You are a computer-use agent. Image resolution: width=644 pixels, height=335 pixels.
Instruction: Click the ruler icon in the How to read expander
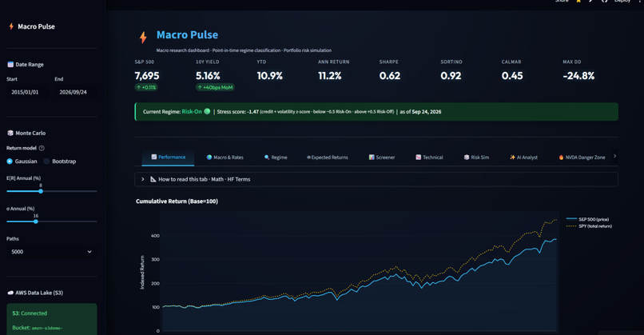tap(153, 179)
